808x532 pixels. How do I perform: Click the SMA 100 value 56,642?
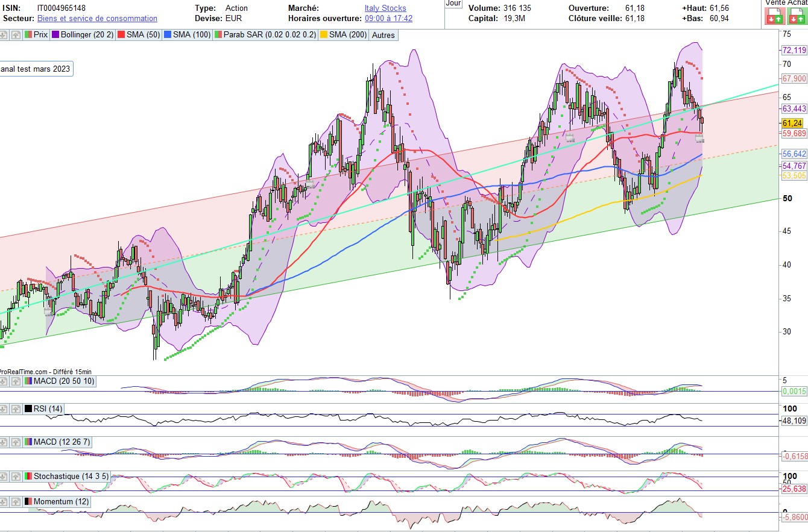coord(794,154)
